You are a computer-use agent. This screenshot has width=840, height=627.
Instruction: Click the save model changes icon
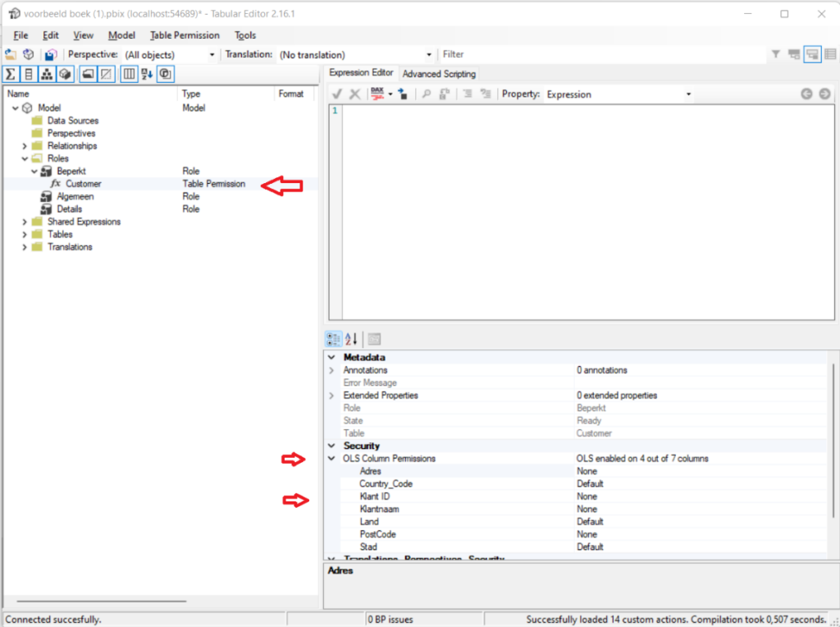(50, 54)
